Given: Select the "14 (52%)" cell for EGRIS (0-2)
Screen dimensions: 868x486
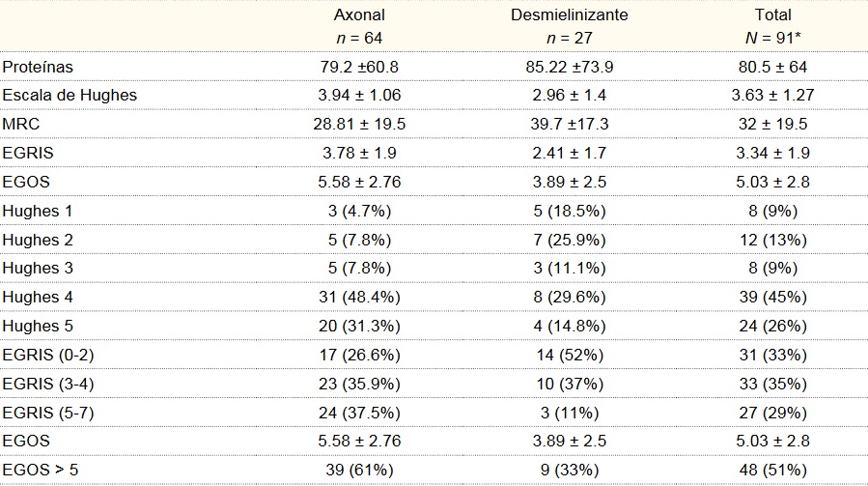Looking at the screenshot, I should tap(570, 355).
